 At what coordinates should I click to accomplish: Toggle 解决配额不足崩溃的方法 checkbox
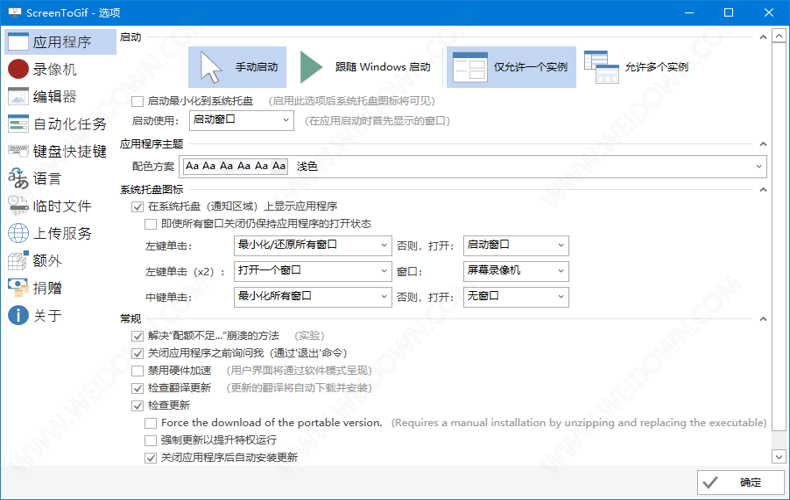point(137,336)
